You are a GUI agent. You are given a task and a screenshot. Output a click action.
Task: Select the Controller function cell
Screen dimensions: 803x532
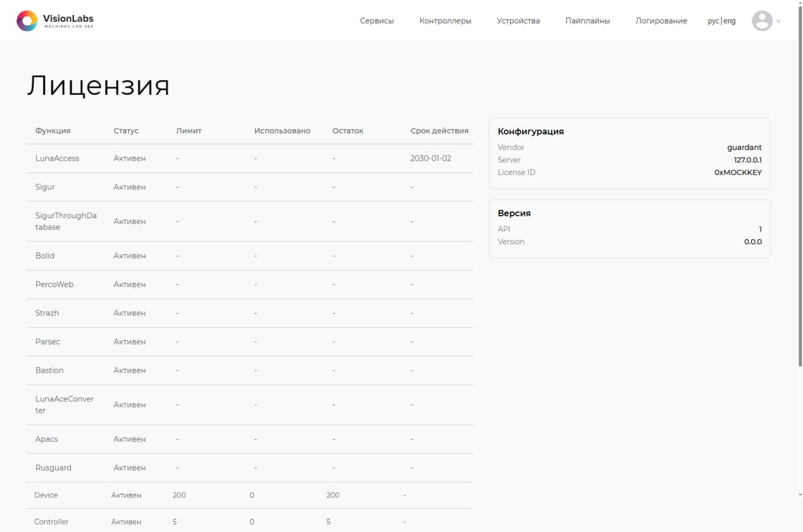tap(51, 521)
